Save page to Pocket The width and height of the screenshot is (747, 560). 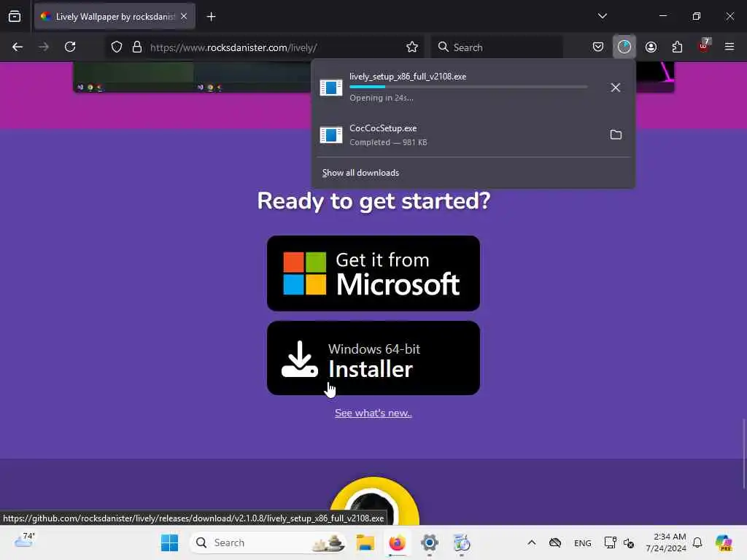598,47
